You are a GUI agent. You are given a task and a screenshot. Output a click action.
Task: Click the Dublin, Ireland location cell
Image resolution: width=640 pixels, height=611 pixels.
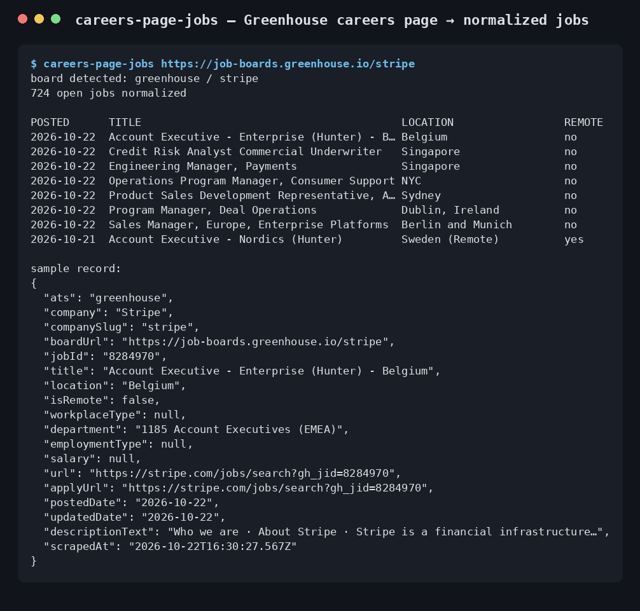tap(450, 210)
